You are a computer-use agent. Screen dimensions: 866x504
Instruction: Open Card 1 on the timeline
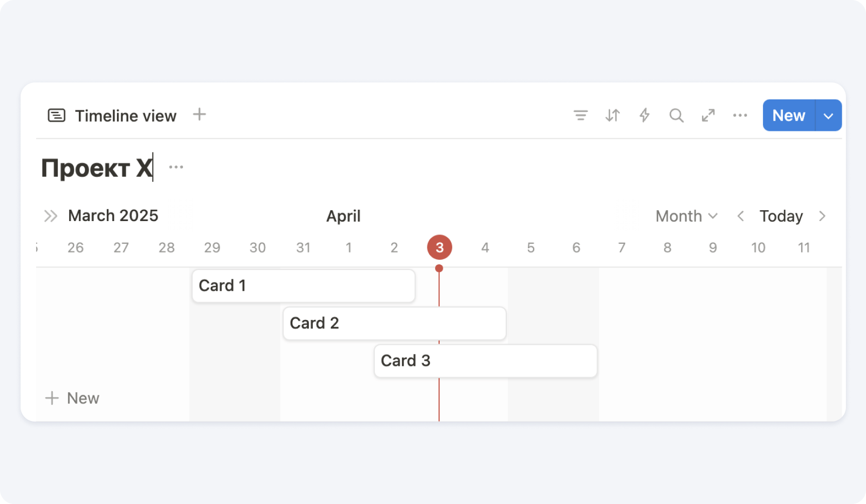point(303,285)
